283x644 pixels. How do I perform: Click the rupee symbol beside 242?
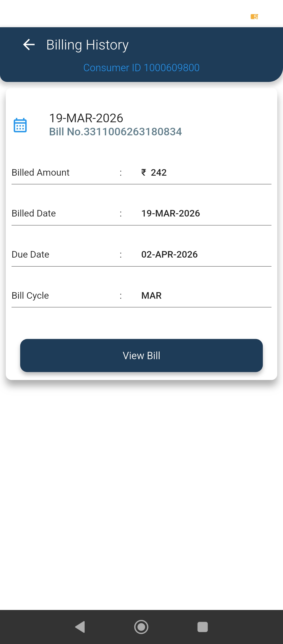click(144, 172)
